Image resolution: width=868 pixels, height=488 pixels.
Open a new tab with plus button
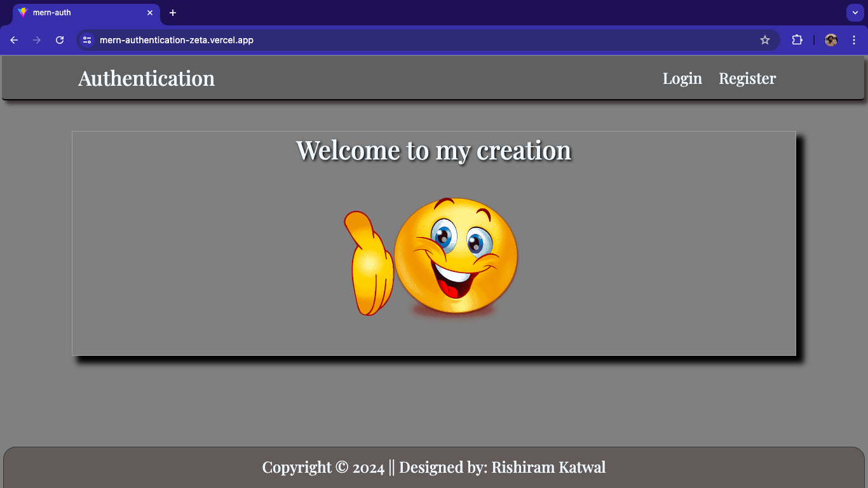173,13
